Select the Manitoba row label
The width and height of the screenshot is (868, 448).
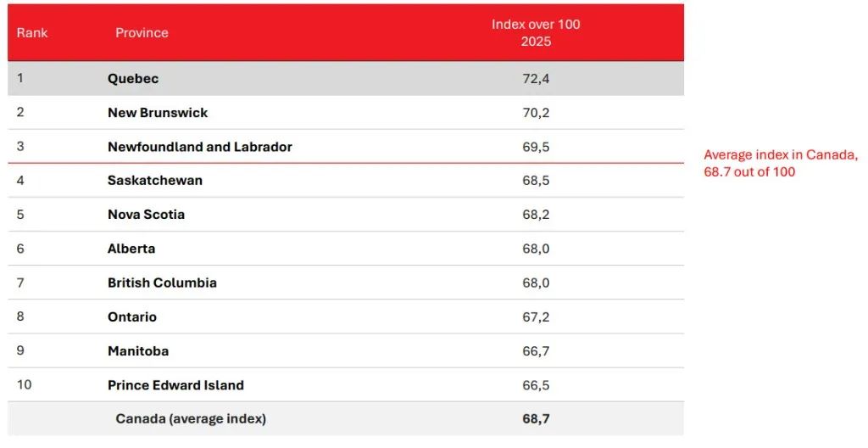(138, 351)
